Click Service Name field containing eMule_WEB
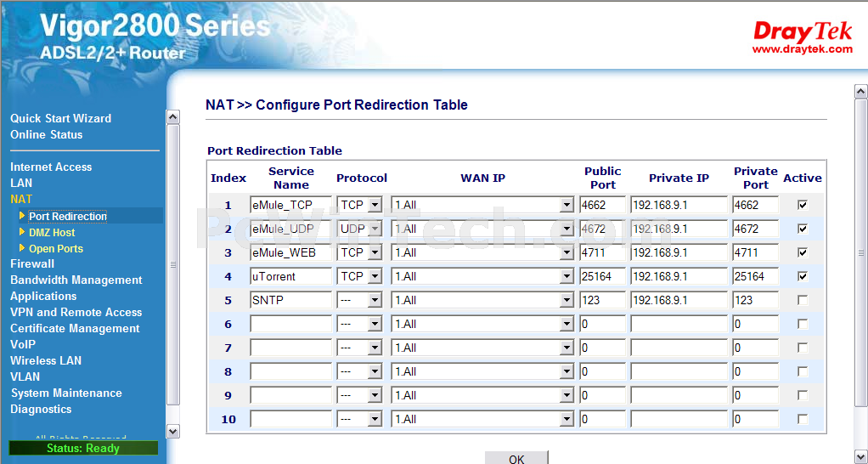 coord(290,252)
